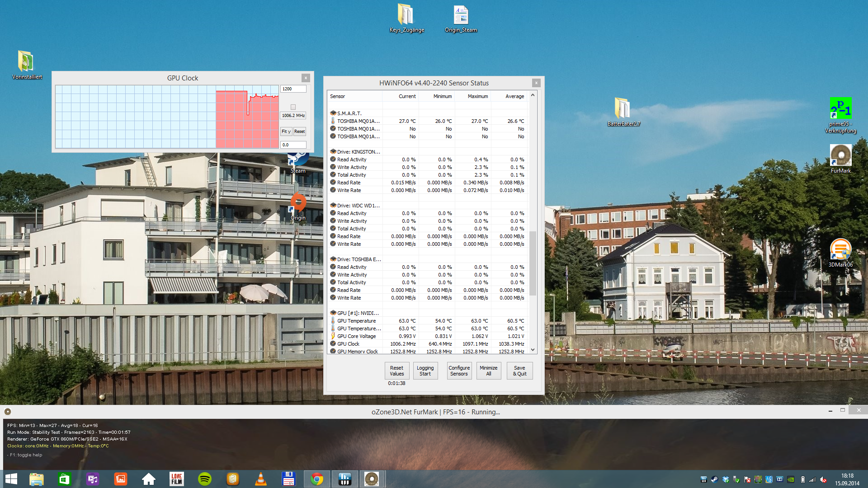Viewport: 868px width, 488px height.
Task: Toggle the checkbox in GPU Clock graph
Action: click(293, 107)
